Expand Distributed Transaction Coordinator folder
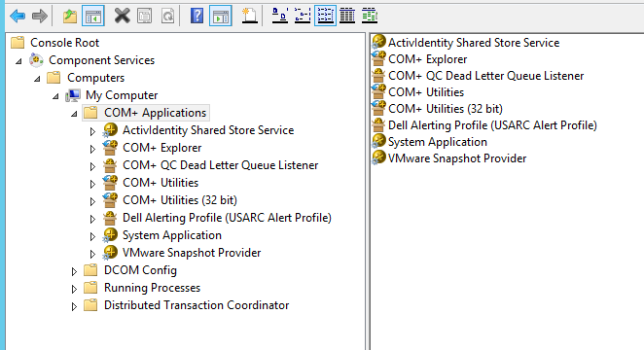The image size is (644, 350). (74, 306)
